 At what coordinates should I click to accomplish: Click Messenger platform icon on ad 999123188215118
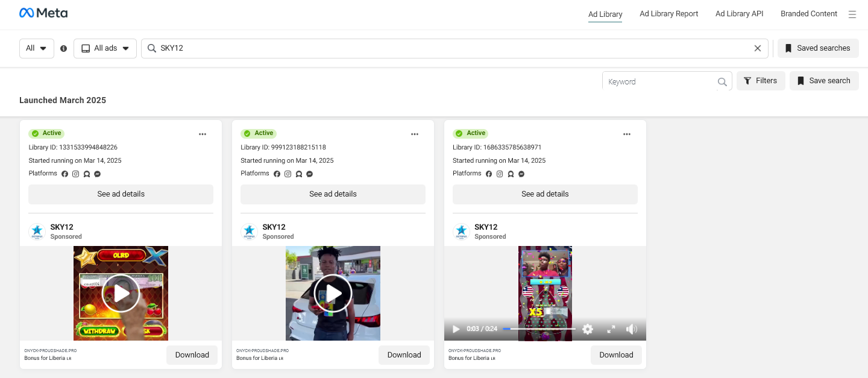309,174
